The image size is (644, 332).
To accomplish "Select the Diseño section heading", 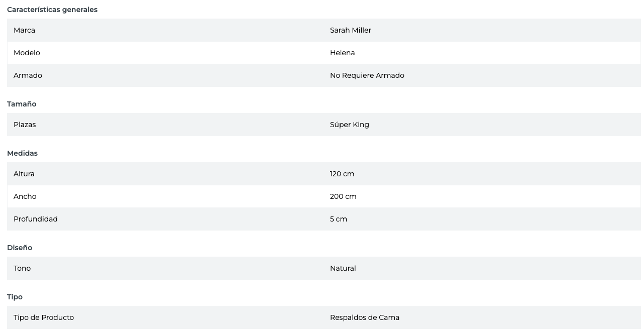I will (x=20, y=248).
